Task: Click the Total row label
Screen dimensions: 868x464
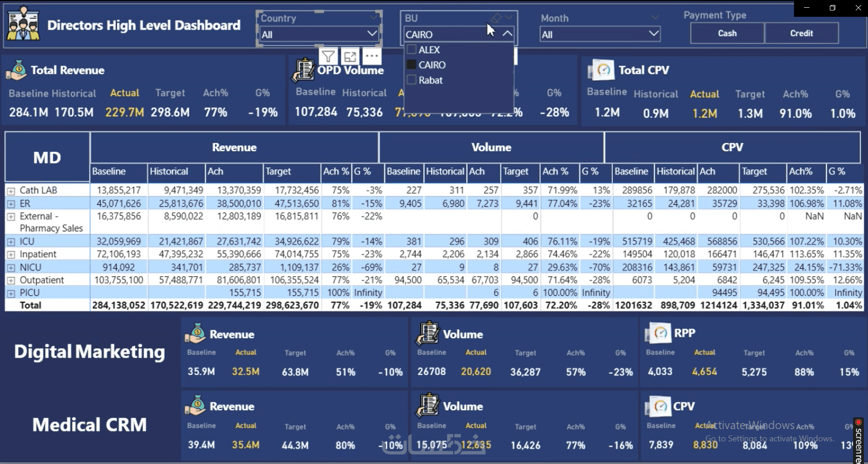Action: tap(30, 305)
